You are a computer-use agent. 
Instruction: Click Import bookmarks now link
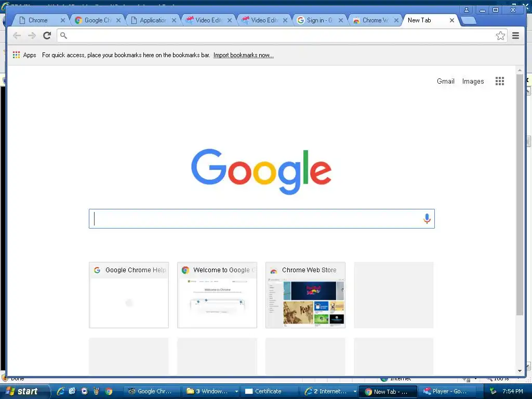pos(243,55)
